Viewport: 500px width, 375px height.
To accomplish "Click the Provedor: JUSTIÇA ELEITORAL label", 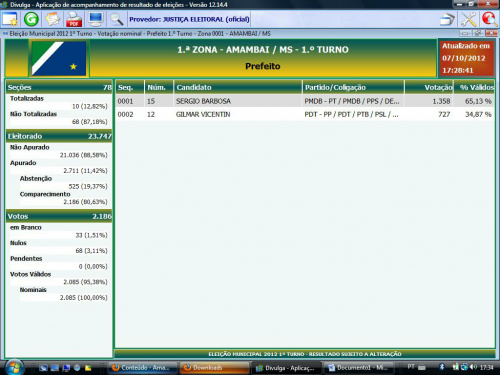I will point(189,19).
